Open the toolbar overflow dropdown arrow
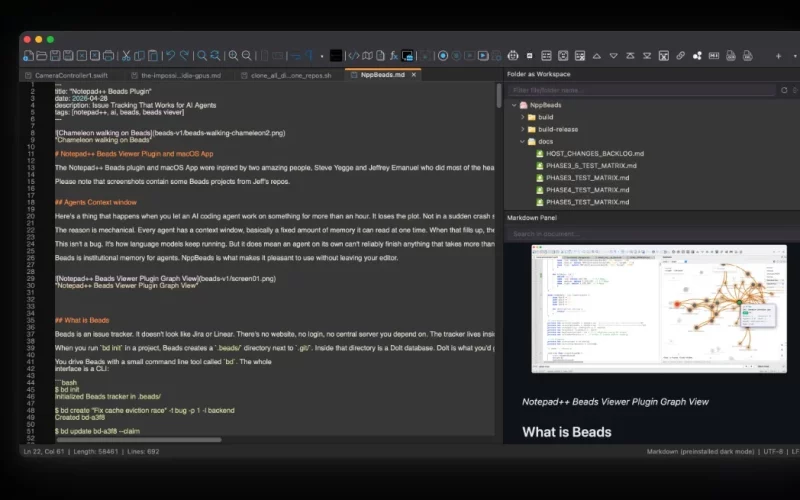 [x=795, y=56]
